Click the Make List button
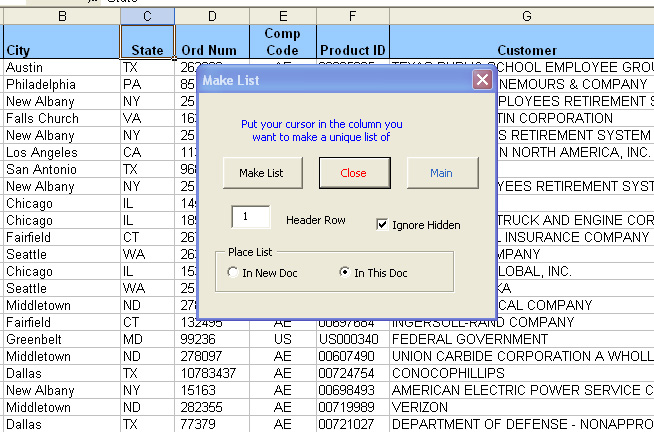654x432 pixels. pyautogui.click(x=263, y=173)
